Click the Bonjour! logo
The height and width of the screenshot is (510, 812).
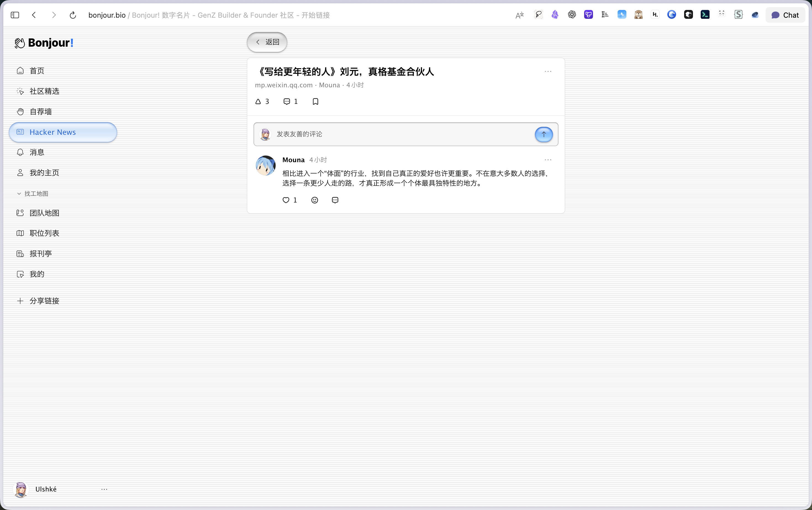click(44, 43)
